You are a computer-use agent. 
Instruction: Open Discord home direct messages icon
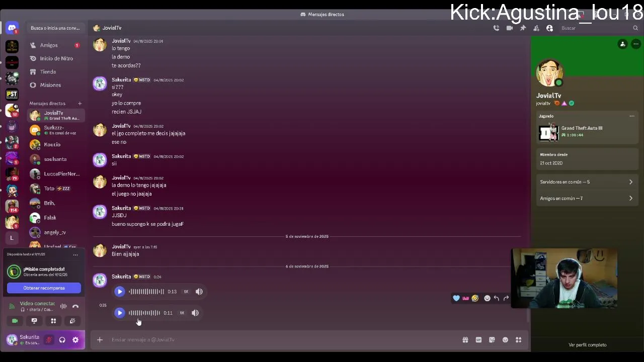(x=12, y=28)
